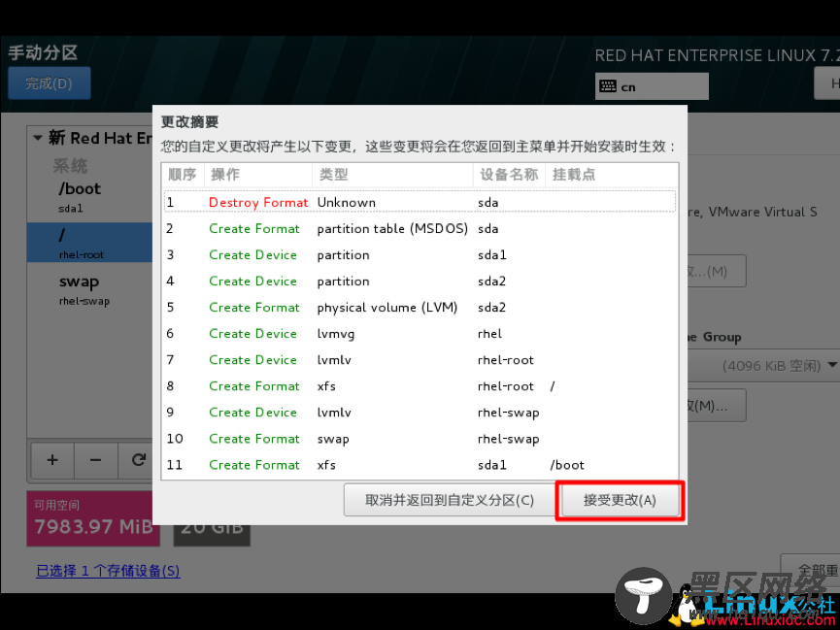Select row 6 lvmvg rhel
Viewport: 840px width, 630px height.
pyautogui.click(x=420, y=334)
